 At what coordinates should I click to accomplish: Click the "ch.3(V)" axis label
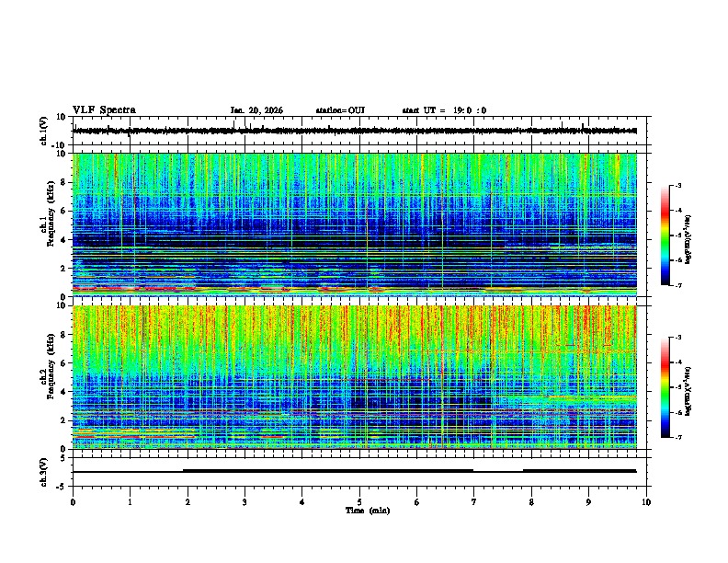click(x=44, y=472)
